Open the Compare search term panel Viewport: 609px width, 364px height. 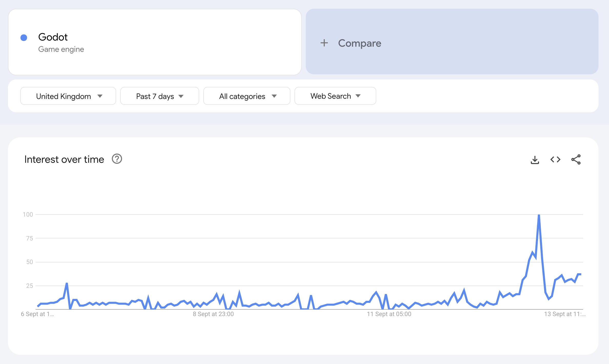[452, 43]
